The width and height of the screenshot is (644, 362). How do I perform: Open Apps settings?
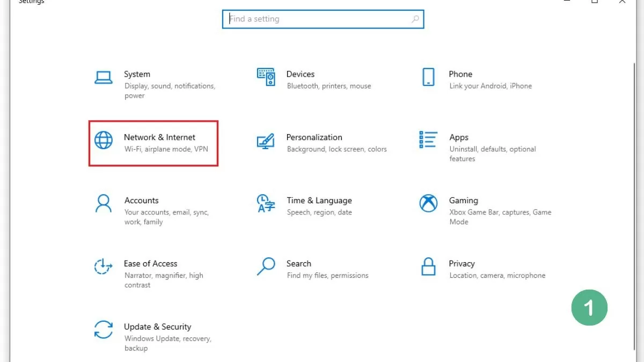483,147
